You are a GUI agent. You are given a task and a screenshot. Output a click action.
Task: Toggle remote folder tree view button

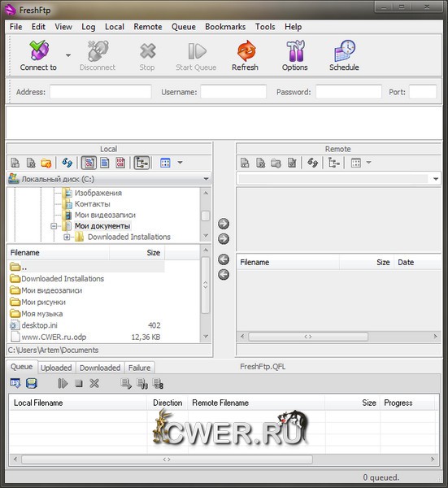point(334,163)
